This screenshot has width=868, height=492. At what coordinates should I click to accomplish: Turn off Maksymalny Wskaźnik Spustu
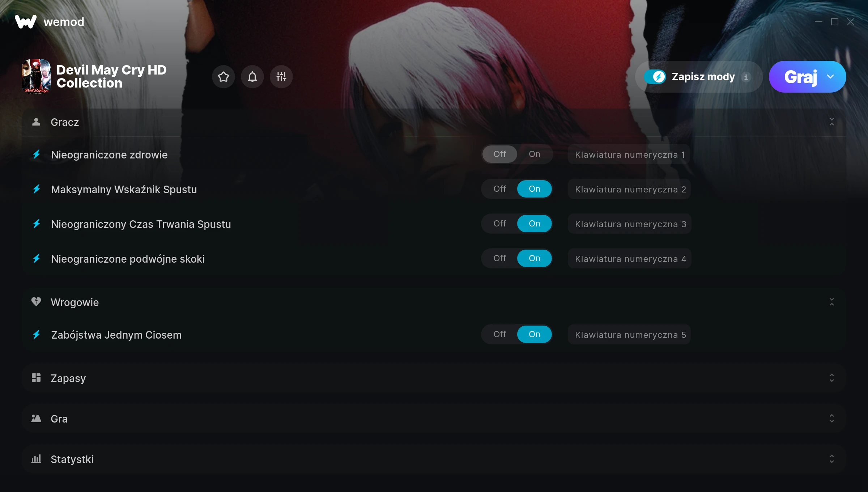(499, 189)
